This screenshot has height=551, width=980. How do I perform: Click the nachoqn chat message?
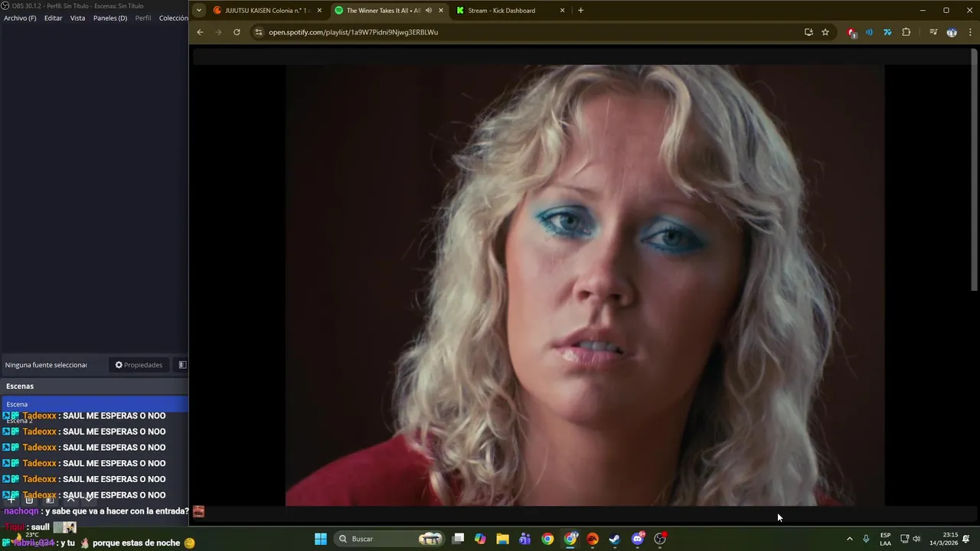click(x=96, y=511)
